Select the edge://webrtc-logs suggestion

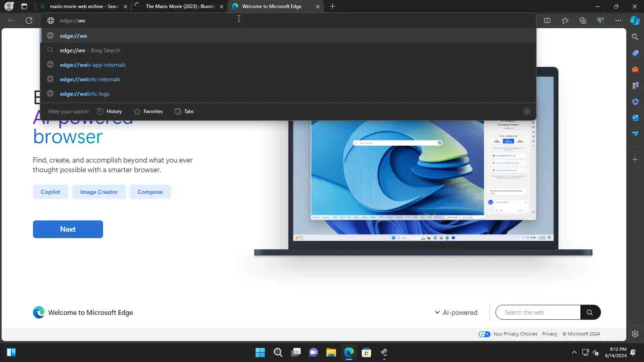click(288, 94)
